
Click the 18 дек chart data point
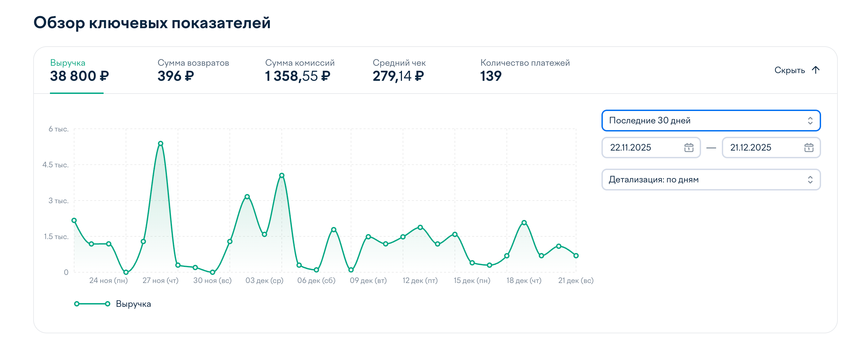click(x=524, y=223)
